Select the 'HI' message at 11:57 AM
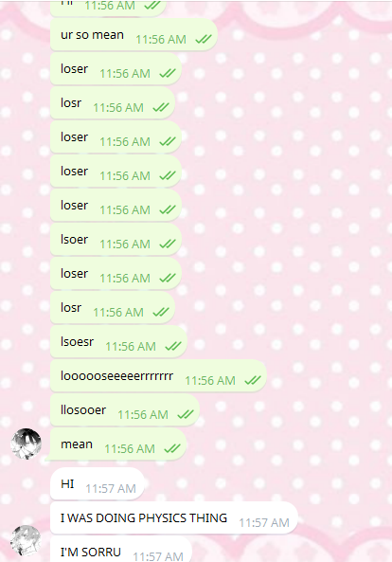Screen dimensions: 392x562 coord(98,484)
